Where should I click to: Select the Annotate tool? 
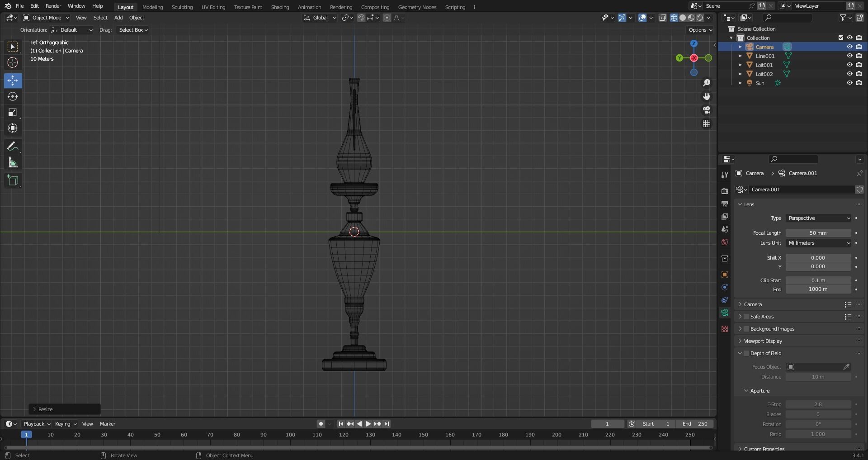[x=13, y=147]
